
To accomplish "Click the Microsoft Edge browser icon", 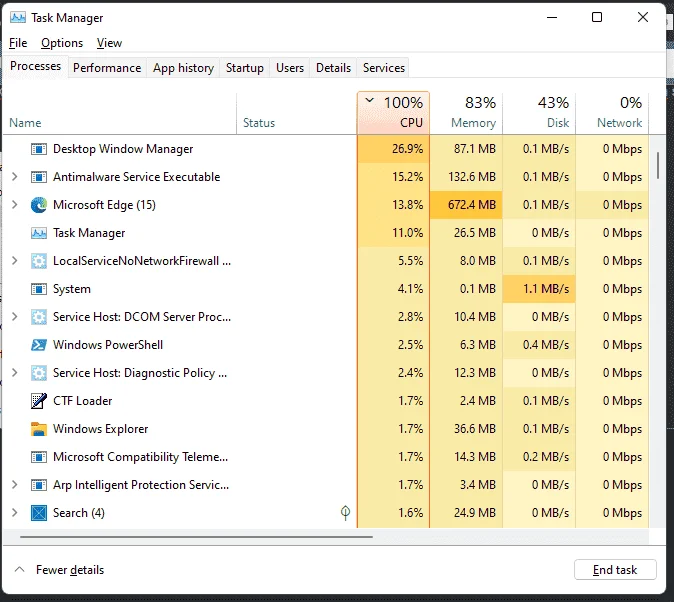I will pos(39,205).
